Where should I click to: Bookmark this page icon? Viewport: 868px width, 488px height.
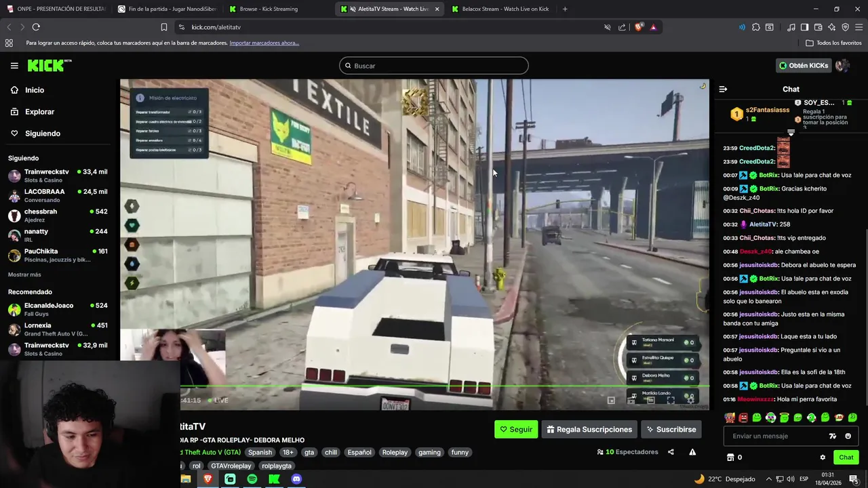coord(163,27)
